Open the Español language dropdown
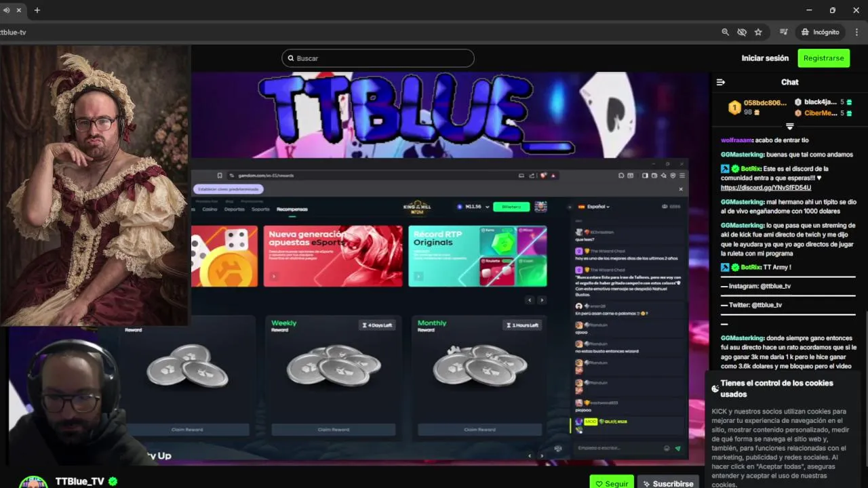868x488 pixels. 594,207
